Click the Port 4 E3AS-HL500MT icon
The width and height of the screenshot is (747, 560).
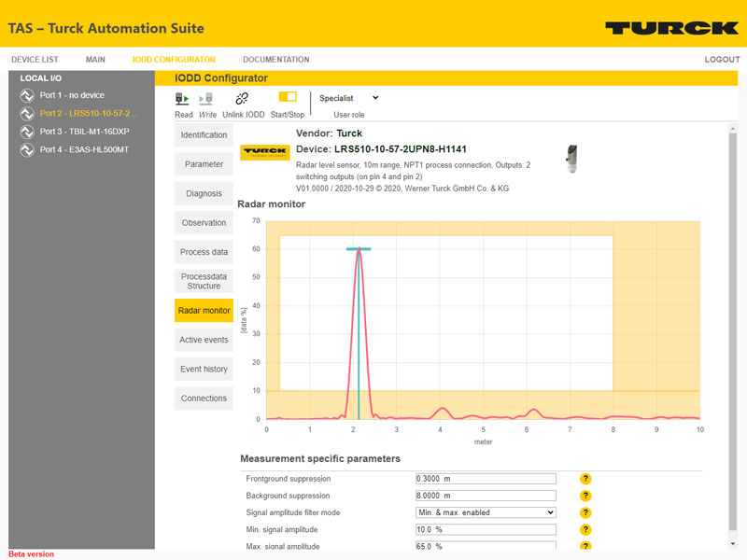tap(27, 148)
